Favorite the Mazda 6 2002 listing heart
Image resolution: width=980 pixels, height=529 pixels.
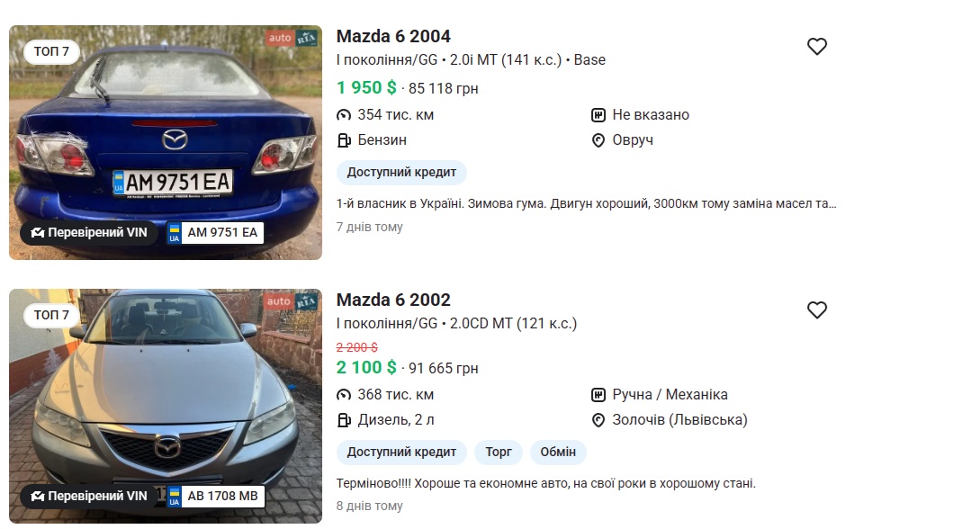[816, 310]
